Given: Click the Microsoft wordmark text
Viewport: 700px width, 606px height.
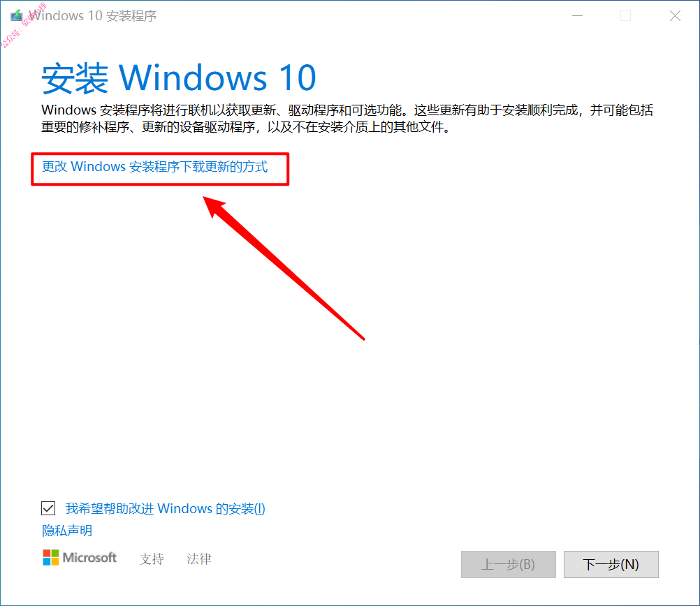Looking at the screenshot, I should pos(89,557).
